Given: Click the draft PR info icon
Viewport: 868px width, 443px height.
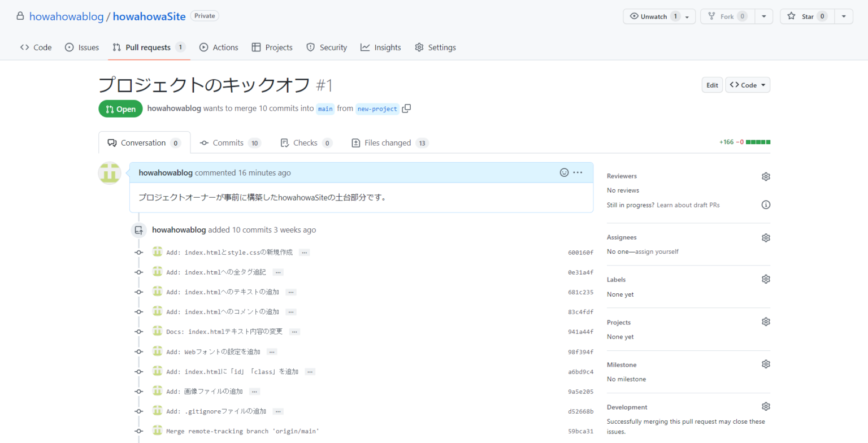Looking at the screenshot, I should [x=766, y=205].
